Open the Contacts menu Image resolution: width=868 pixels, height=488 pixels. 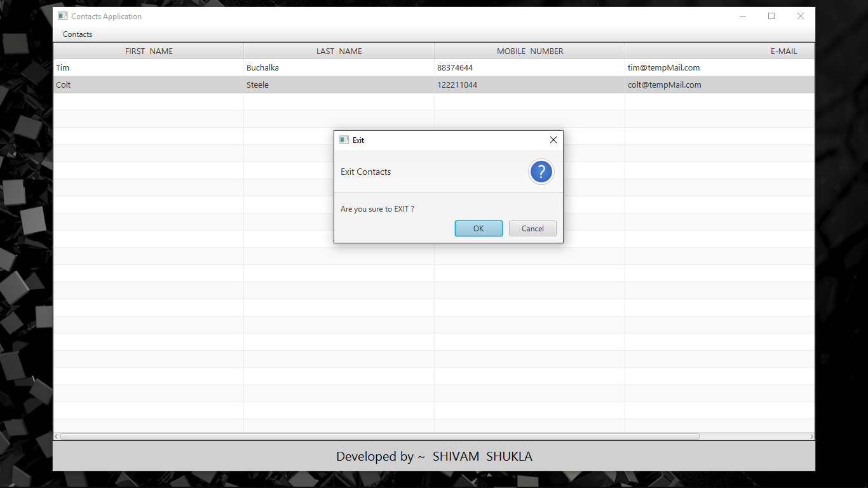[x=76, y=34]
